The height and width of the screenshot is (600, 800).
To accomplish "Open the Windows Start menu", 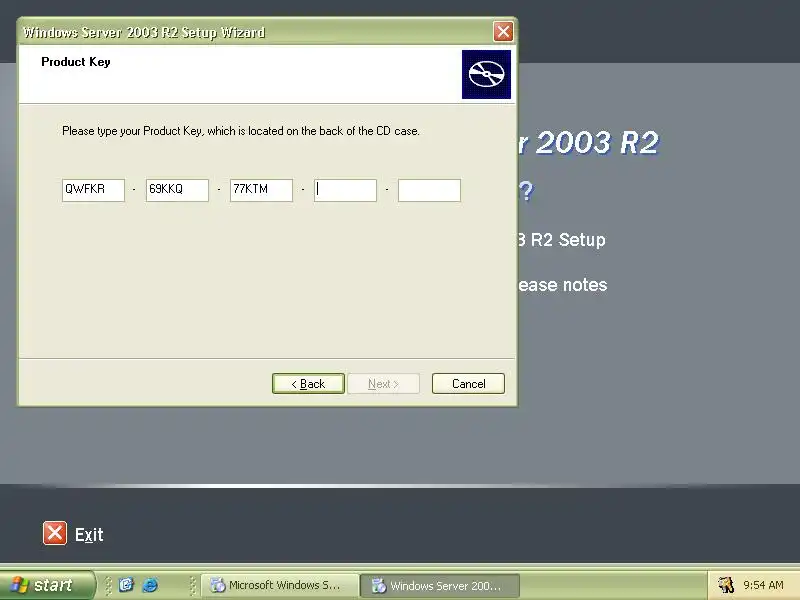I will [47, 585].
